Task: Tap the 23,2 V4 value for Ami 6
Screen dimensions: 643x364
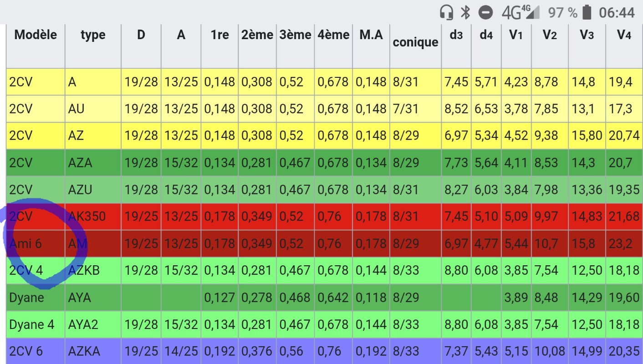Action: click(x=621, y=244)
